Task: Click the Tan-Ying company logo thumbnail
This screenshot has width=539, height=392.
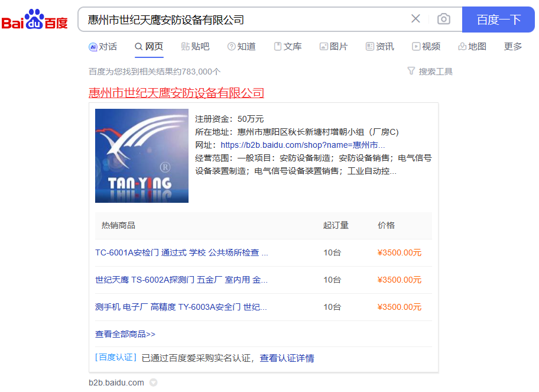Action: [142, 156]
